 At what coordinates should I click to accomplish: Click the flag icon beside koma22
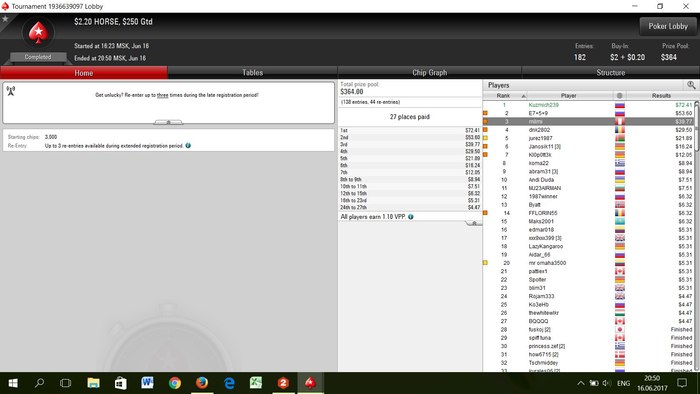[620, 163]
